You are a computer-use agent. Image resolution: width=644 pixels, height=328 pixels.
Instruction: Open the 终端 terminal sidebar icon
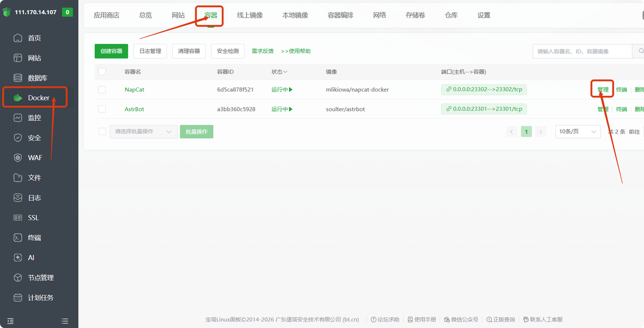click(x=18, y=237)
